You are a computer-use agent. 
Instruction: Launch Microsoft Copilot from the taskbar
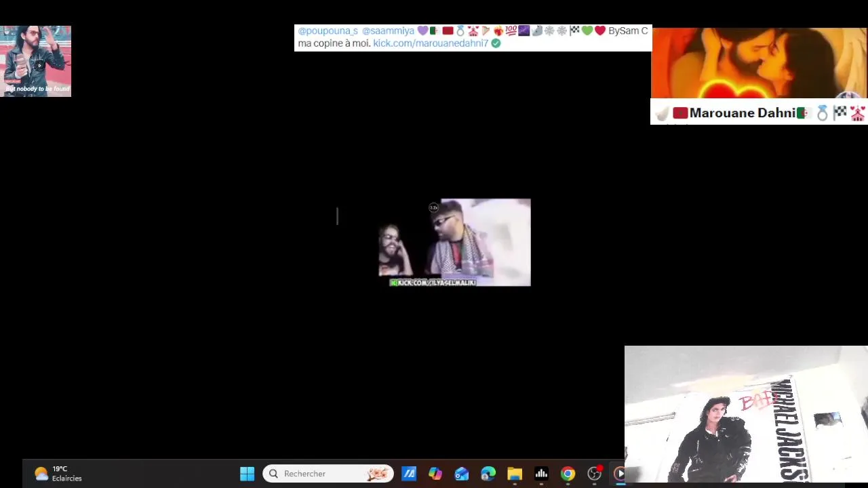pyautogui.click(x=435, y=474)
